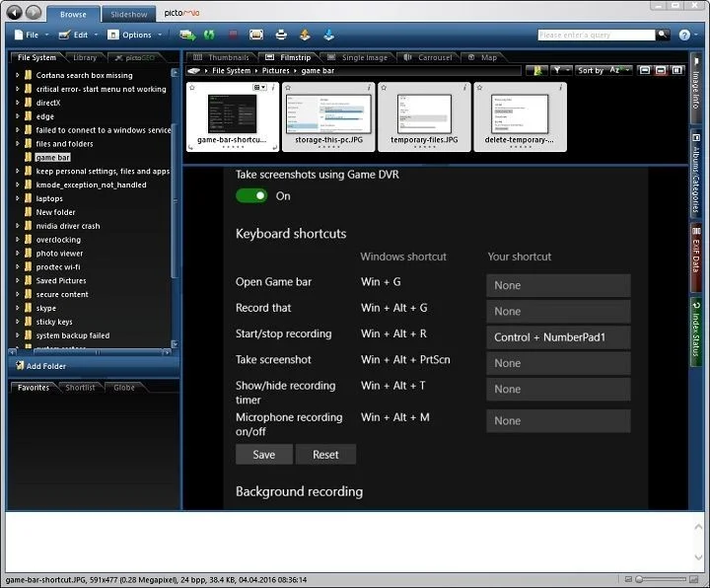Viewport: 710px width, 588px height.
Task: Click the Reset button in the image
Action: click(325, 455)
